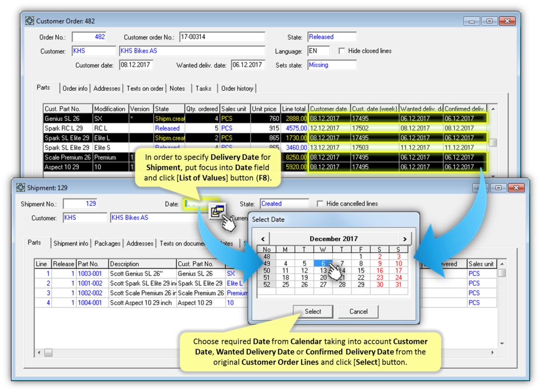Select December 12 in the calendar
Viewport: 541px width, 392px height.
coord(304,271)
